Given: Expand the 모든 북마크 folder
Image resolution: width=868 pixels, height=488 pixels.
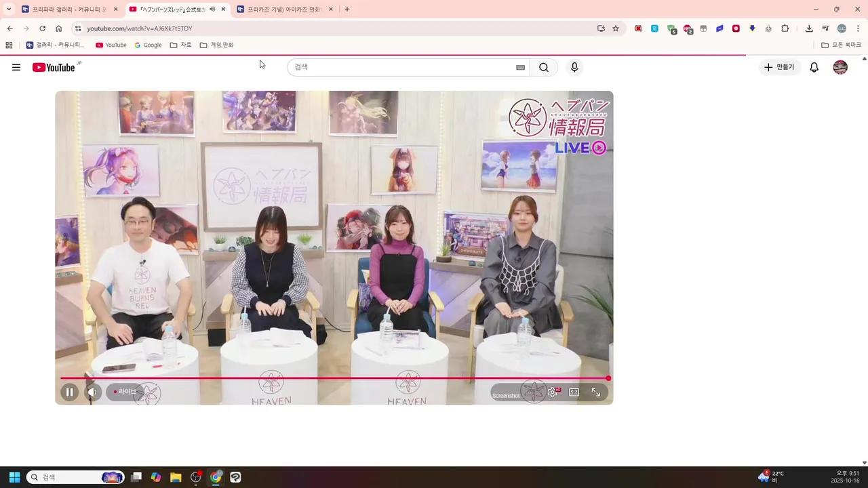Looking at the screenshot, I should [x=841, y=45].
